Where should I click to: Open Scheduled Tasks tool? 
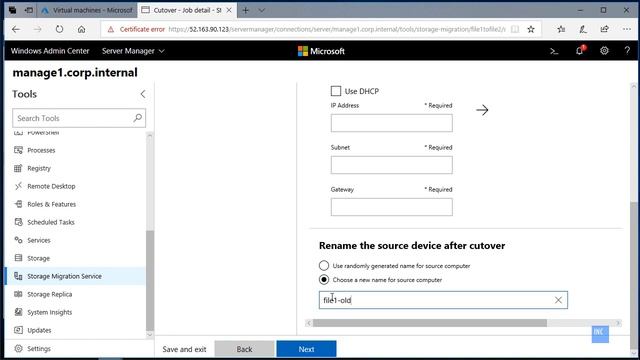(x=51, y=222)
